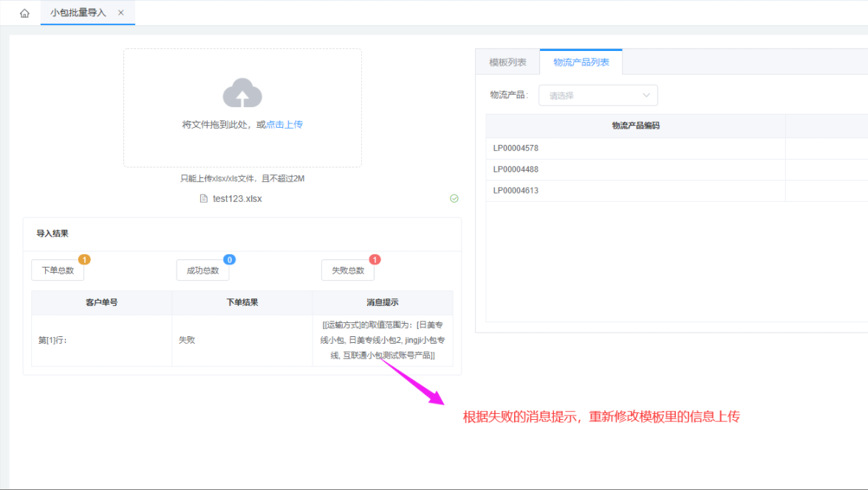Click the 下单总数 button
The width and height of the screenshot is (868, 490).
(x=58, y=270)
